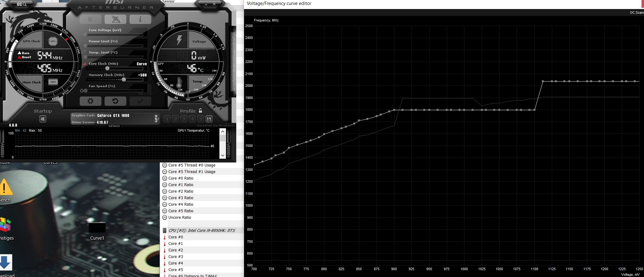Minimize the Afterburner window with the dash button
644x277 pixels.
(x=206, y=4)
